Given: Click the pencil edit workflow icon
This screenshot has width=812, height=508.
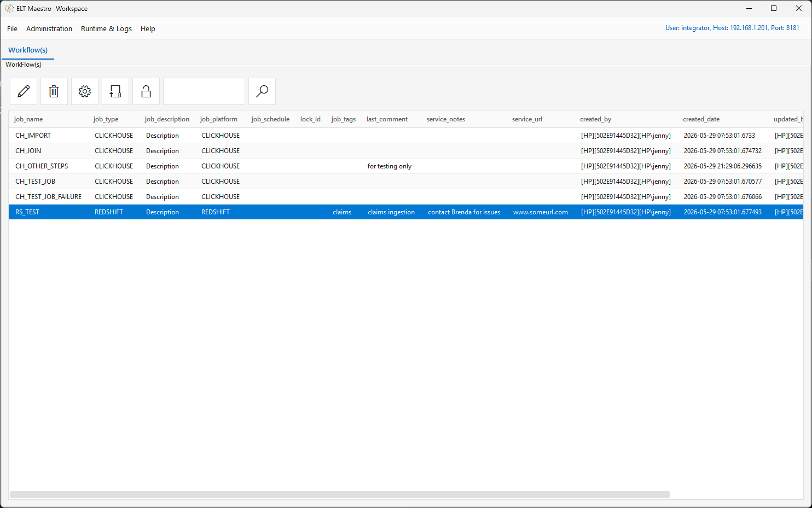Looking at the screenshot, I should [x=24, y=91].
